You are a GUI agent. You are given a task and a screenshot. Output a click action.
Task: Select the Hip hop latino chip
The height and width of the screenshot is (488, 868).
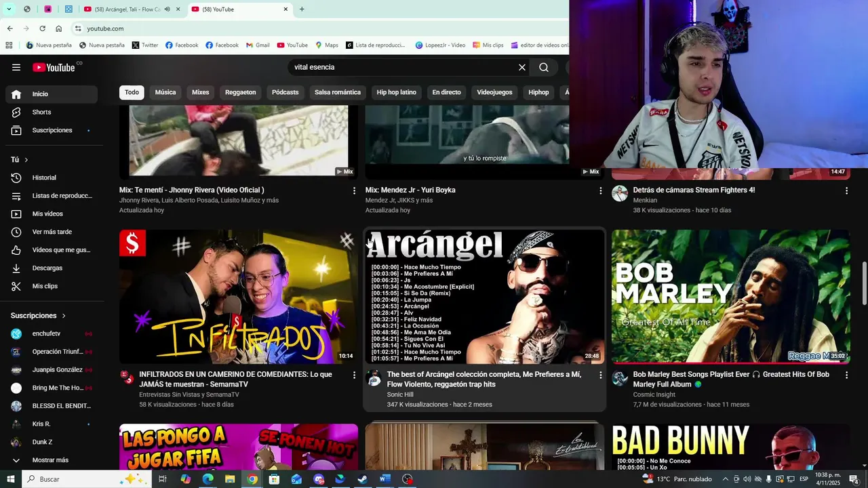397,92
